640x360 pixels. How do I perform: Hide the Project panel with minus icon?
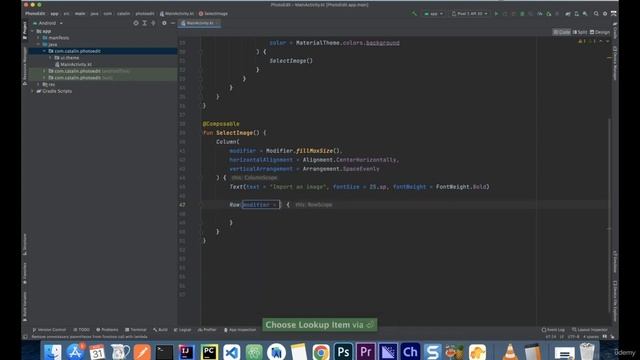click(173, 23)
